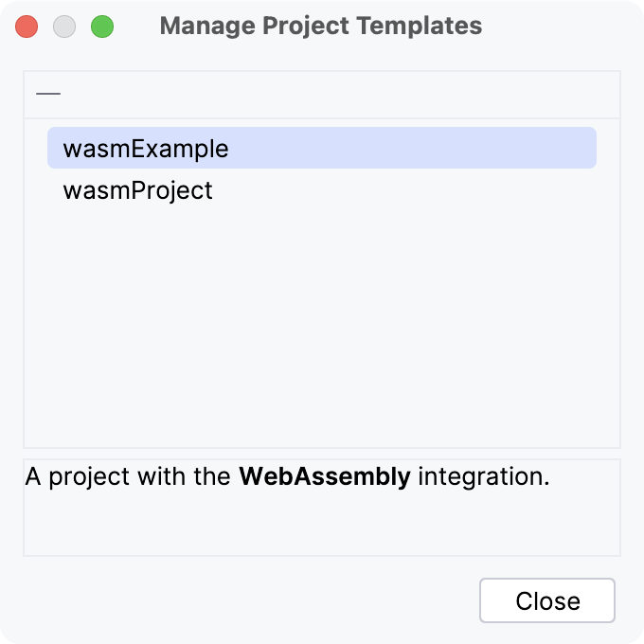Click the bold WebAssembly word in description
This screenshot has height=644, width=644.
click(325, 476)
